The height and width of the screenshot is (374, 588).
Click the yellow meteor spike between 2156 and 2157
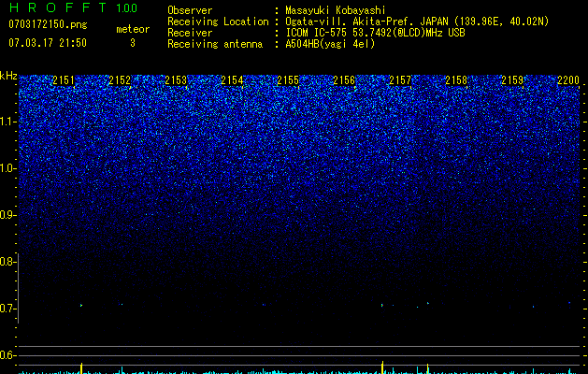382,367
